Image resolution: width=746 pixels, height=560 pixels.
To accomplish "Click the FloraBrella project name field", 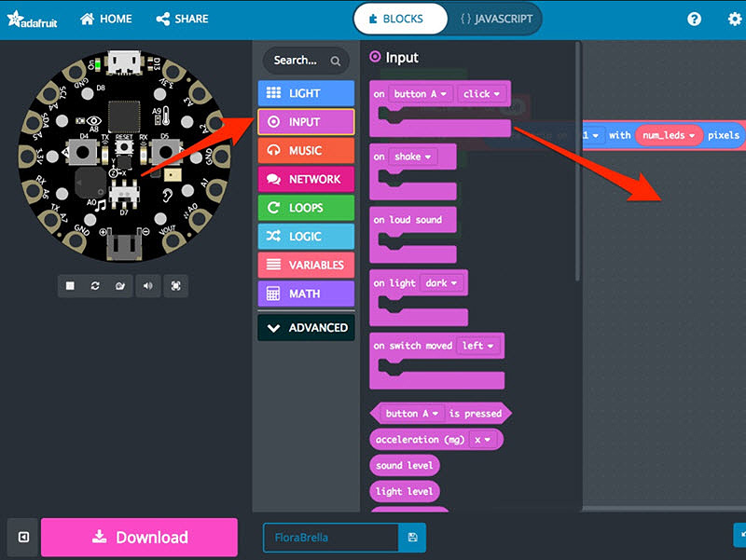I will (x=331, y=538).
